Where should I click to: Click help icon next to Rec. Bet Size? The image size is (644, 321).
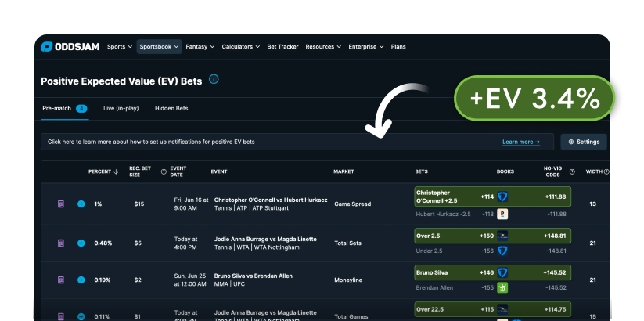(x=164, y=171)
